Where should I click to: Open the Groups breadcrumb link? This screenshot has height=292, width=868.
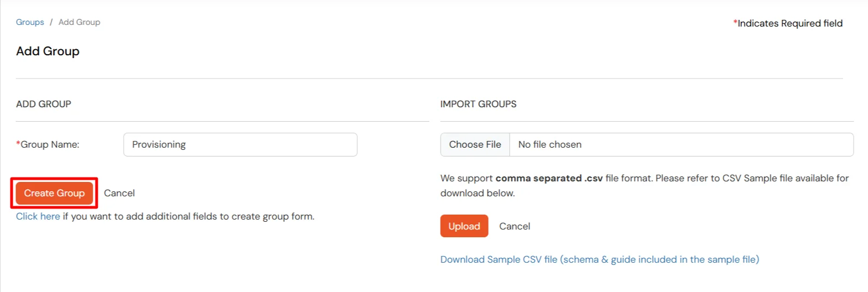(x=30, y=22)
